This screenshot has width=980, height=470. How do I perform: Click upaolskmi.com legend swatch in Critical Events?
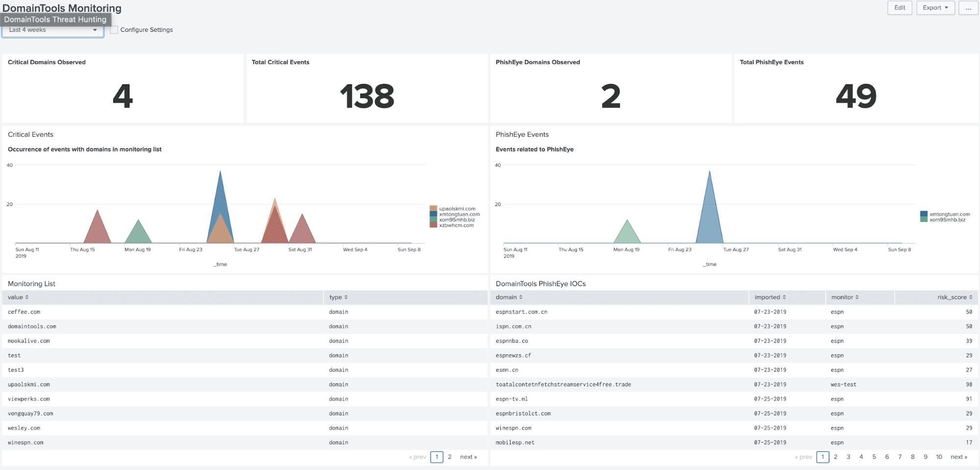click(433, 209)
